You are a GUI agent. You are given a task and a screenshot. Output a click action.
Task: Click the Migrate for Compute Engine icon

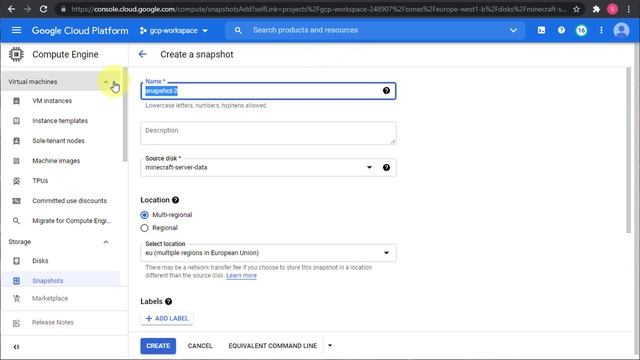point(16,221)
